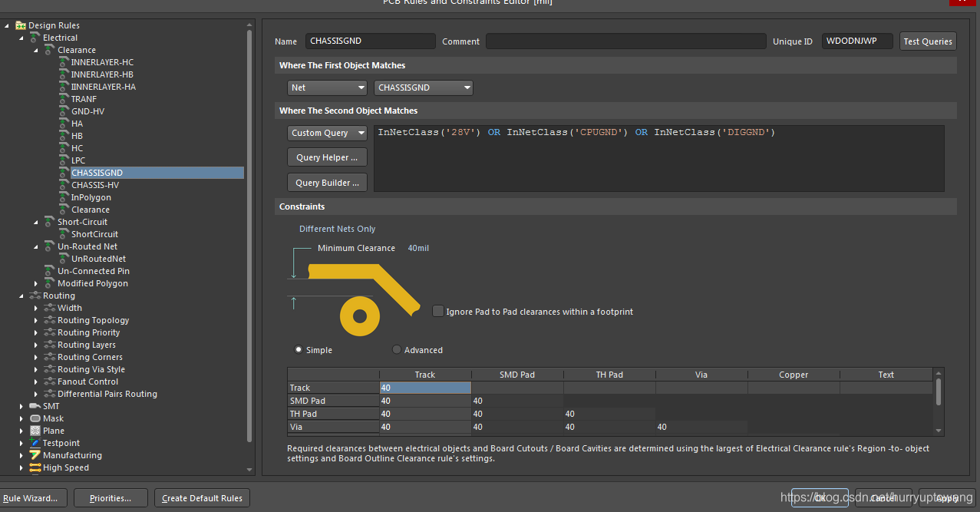Image resolution: width=980 pixels, height=512 pixels.
Task: Collapse the Clearance tree node
Action: click(36, 51)
